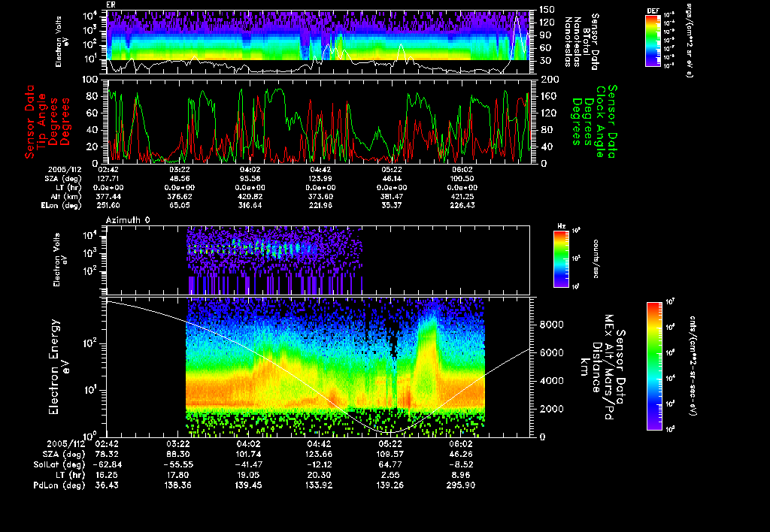Click the SolLat value '-8.52'

(461, 465)
